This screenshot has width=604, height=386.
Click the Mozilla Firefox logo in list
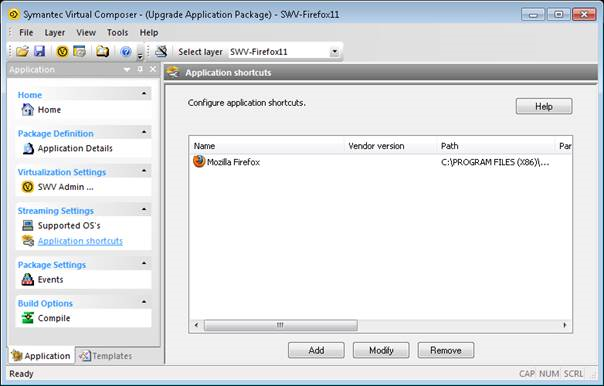pyautogui.click(x=199, y=161)
